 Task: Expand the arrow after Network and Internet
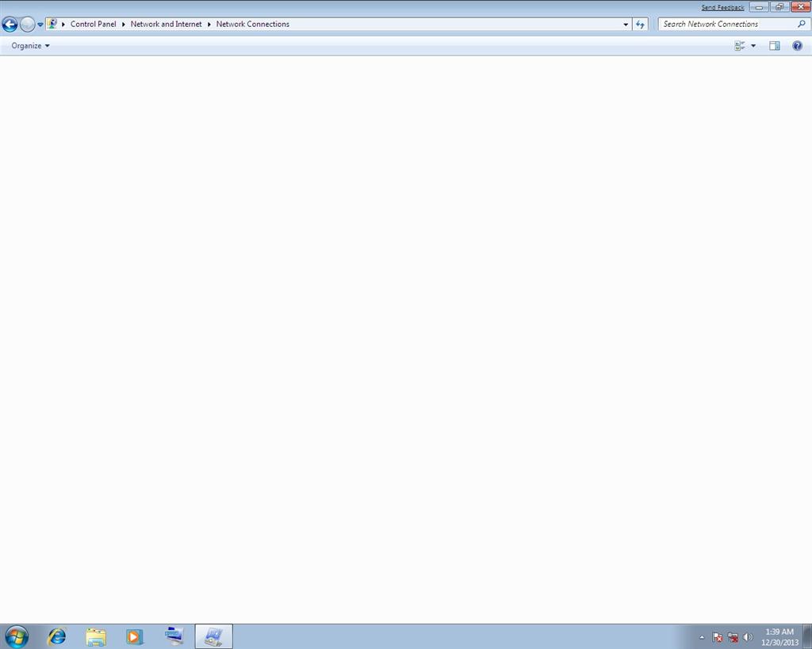(x=209, y=25)
